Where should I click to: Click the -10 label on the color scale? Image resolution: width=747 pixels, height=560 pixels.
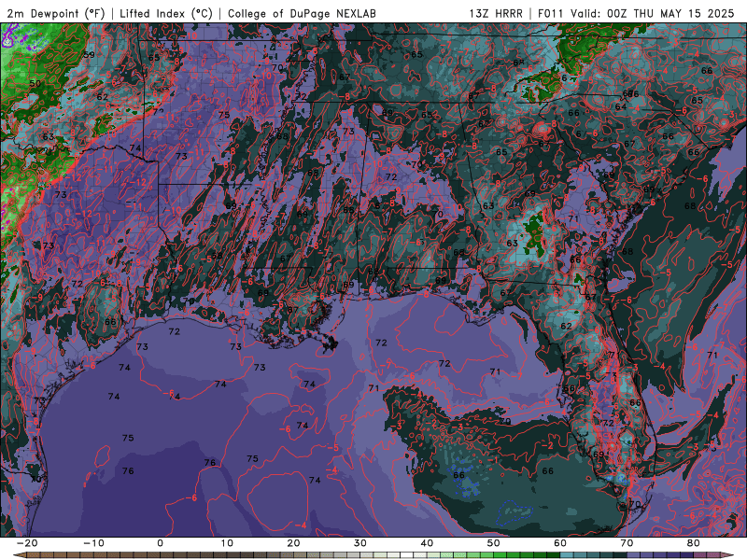93,543
